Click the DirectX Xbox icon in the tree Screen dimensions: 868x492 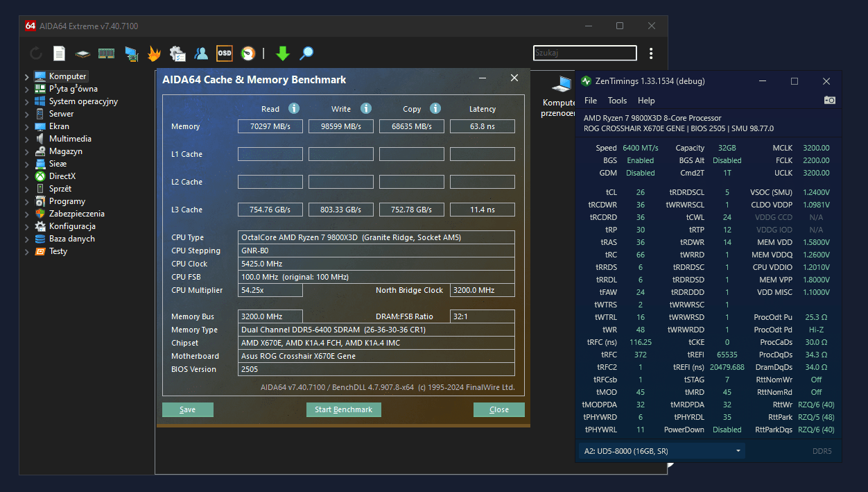coord(40,176)
